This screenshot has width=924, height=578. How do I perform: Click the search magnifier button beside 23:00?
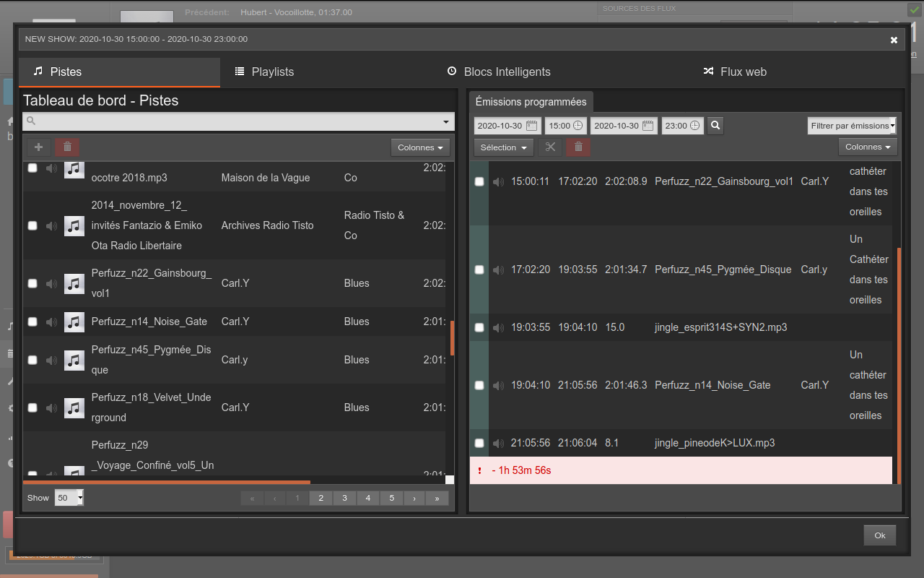715,126
